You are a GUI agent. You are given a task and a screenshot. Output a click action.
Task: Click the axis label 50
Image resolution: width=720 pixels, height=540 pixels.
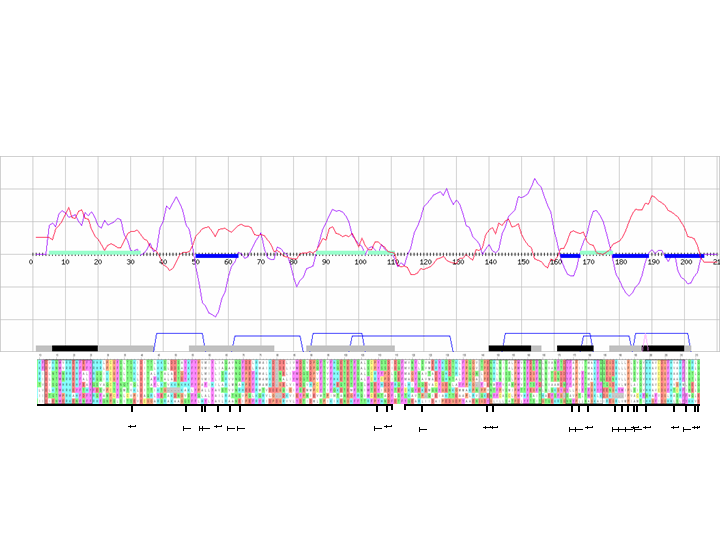coord(196,262)
